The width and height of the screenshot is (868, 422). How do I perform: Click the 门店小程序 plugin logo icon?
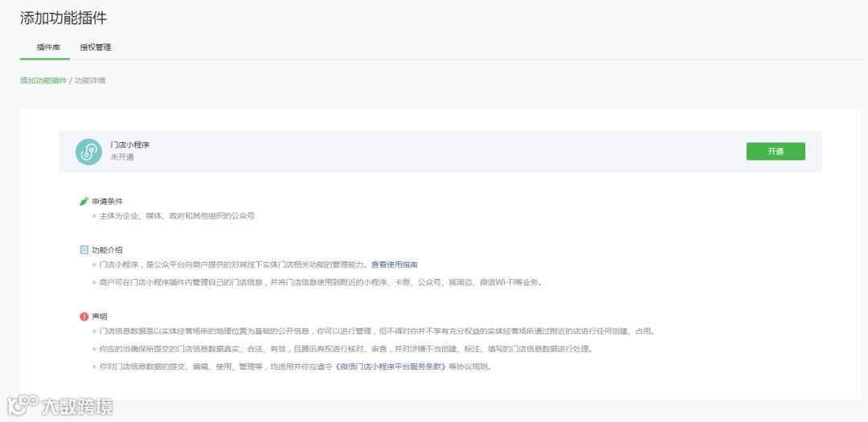click(88, 152)
